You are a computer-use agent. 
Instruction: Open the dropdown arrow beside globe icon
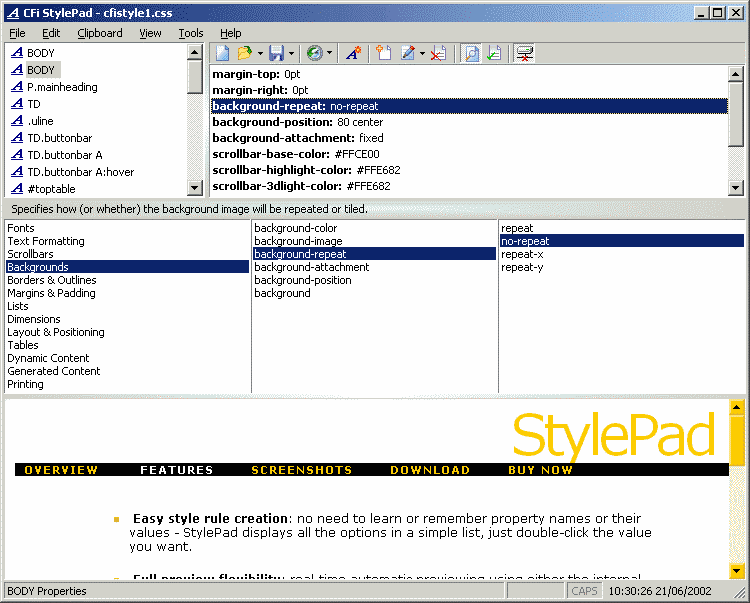click(x=330, y=53)
